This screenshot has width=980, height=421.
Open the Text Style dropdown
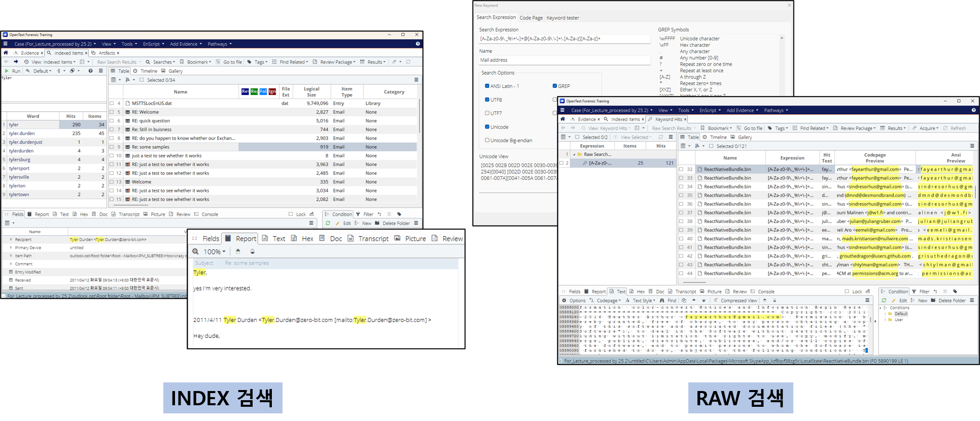641,301
